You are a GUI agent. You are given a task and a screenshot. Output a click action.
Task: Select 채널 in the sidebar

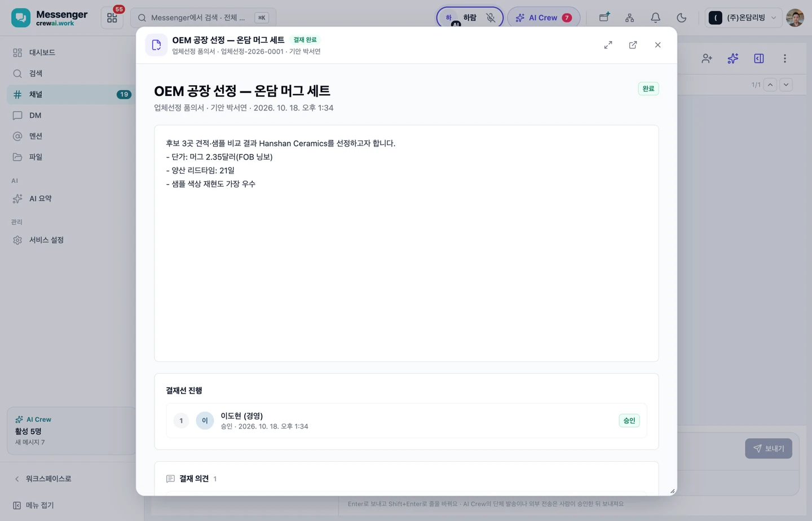point(70,94)
